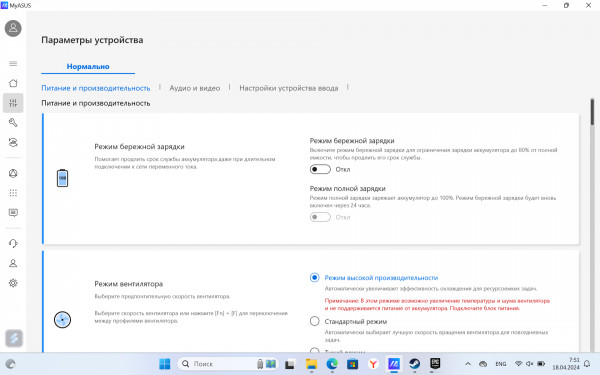Show hidden tray icons chevron

tap(468, 364)
